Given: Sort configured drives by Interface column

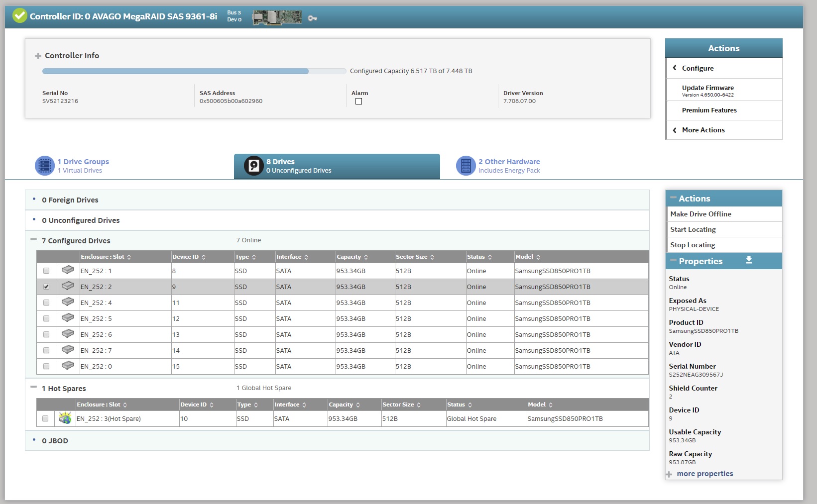Looking at the screenshot, I should click(306, 257).
